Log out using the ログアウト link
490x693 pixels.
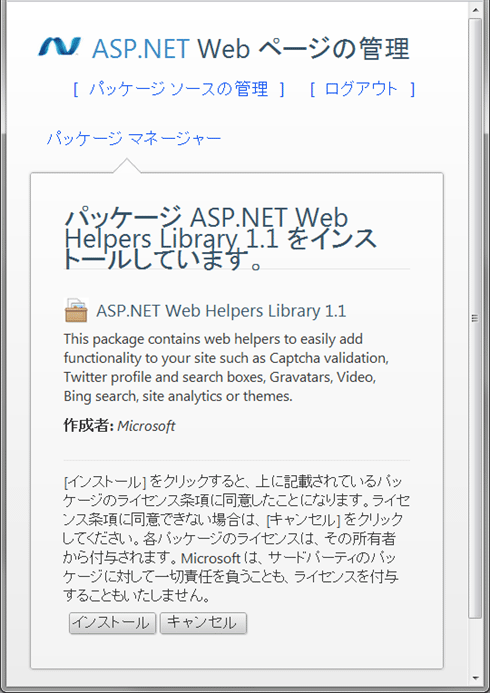coord(361,89)
